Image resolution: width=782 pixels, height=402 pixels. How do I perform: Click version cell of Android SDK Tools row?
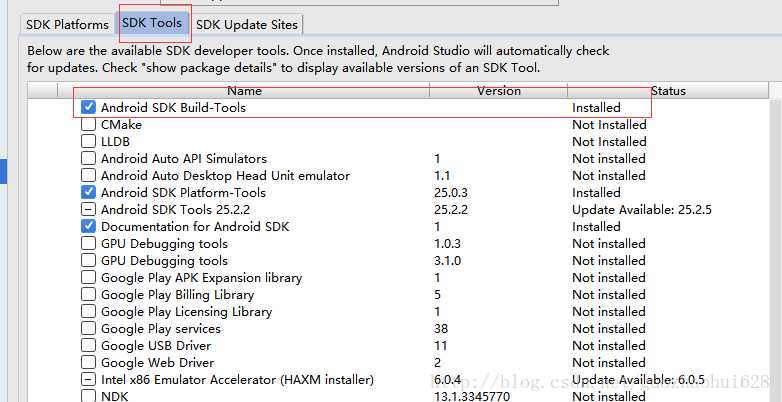(x=451, y=209)
